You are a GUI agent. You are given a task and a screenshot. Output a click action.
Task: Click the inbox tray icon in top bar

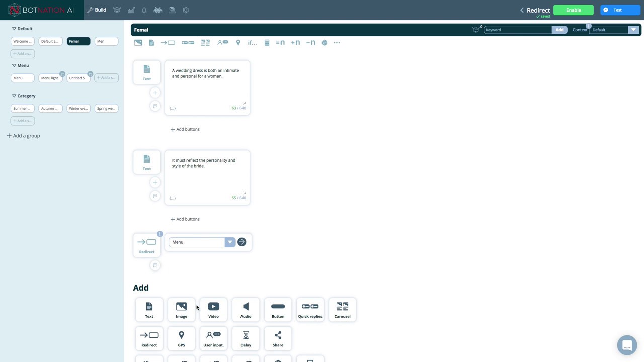(172, 10)
